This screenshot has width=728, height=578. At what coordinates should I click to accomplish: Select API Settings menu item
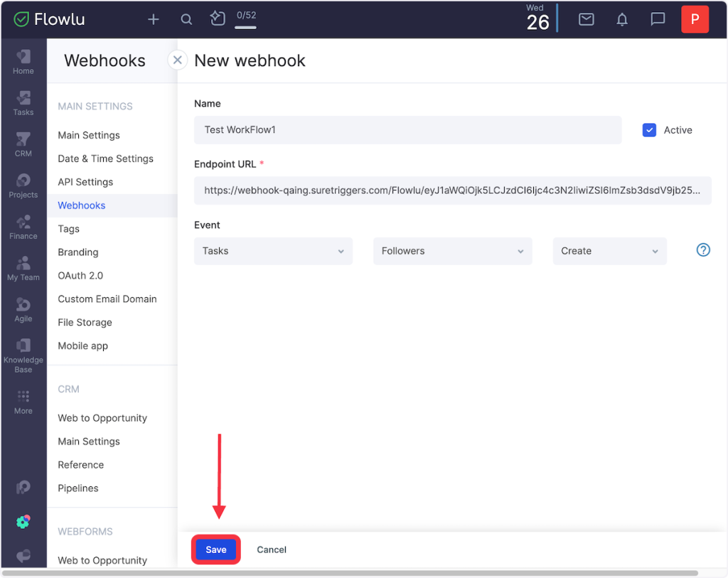pos(85,182)
